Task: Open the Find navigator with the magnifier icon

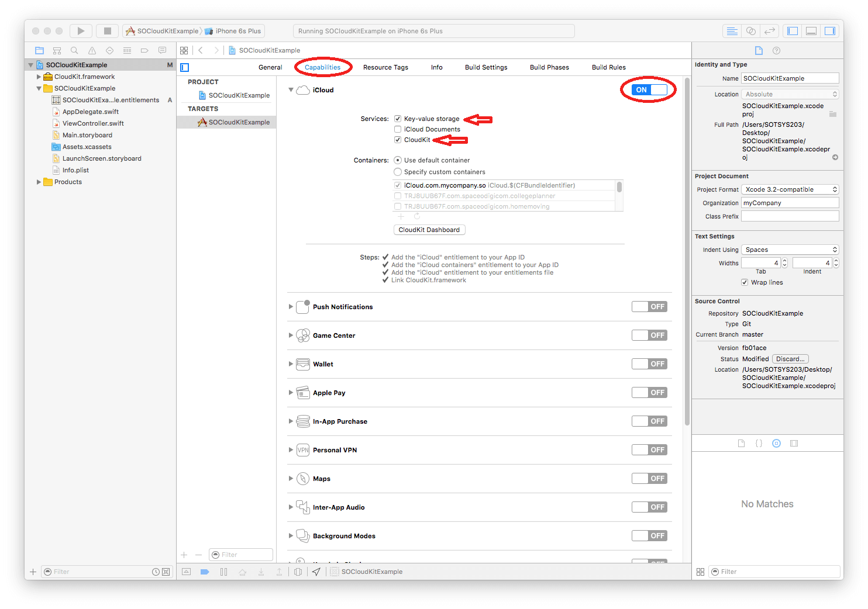Action: coord(74,50)
